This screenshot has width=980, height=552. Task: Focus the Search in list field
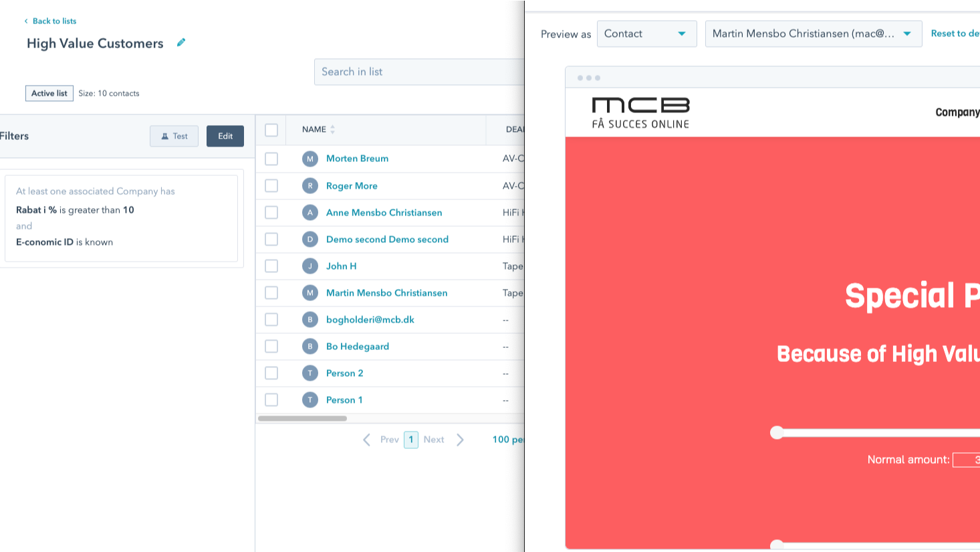tap(418, 72)
